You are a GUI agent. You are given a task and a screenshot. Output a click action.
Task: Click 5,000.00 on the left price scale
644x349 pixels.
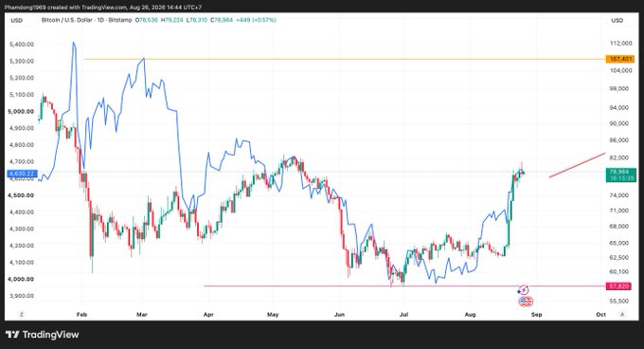(x=21, y=111)
